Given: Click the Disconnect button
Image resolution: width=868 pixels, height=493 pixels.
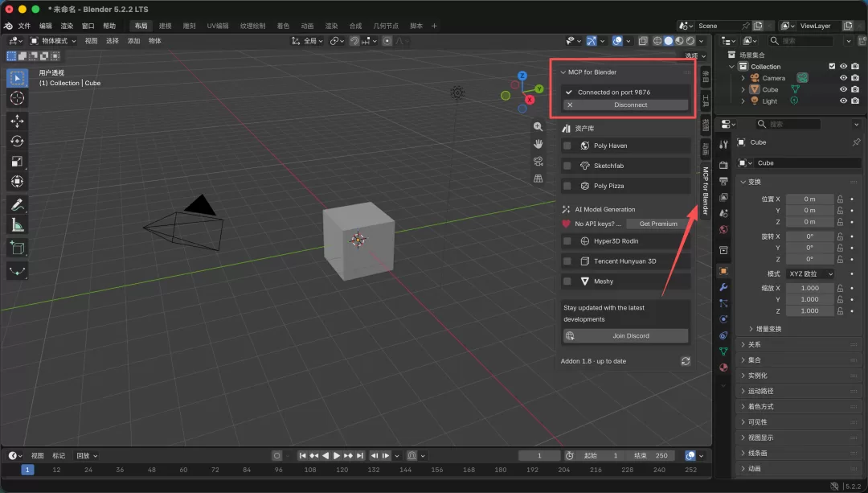Looking at the screenshot, I should pos(625,105).
